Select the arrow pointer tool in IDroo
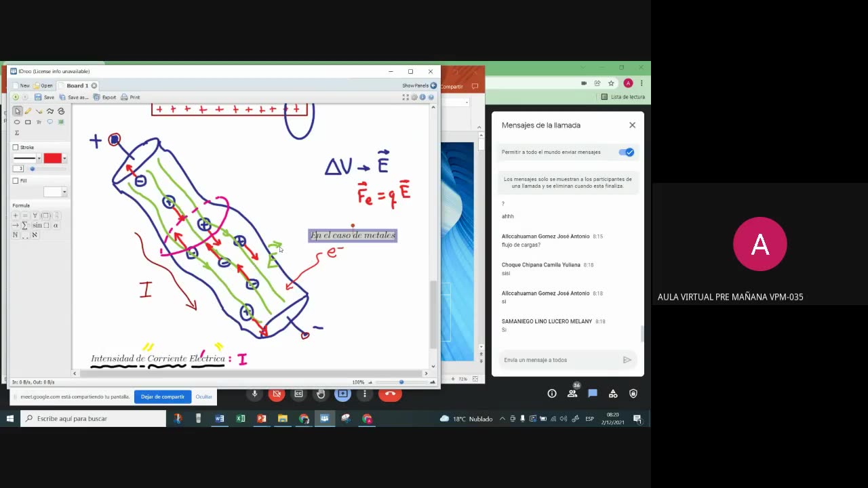Image resolution: width=868 pixels, height=488 pixels. pyautogui.click(x=17, y=111)
